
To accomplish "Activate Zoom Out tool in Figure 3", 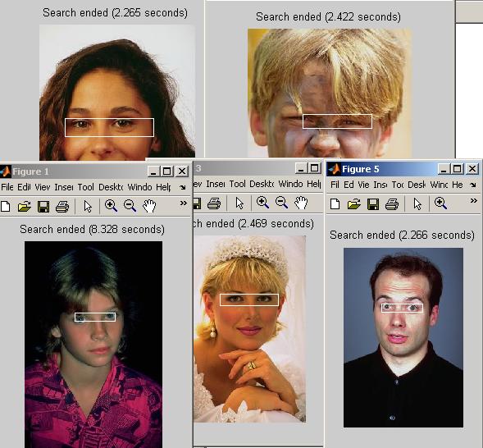I will coord(281,203).
